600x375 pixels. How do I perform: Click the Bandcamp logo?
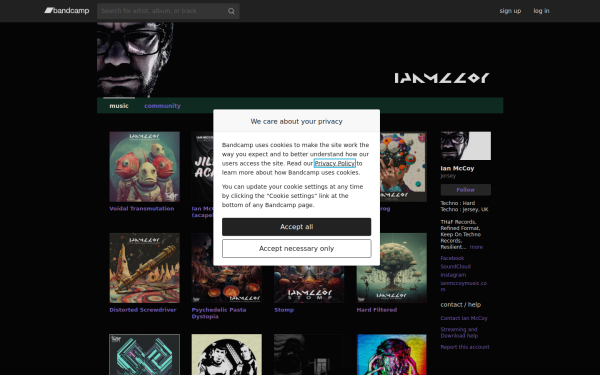tap(67, 11)
